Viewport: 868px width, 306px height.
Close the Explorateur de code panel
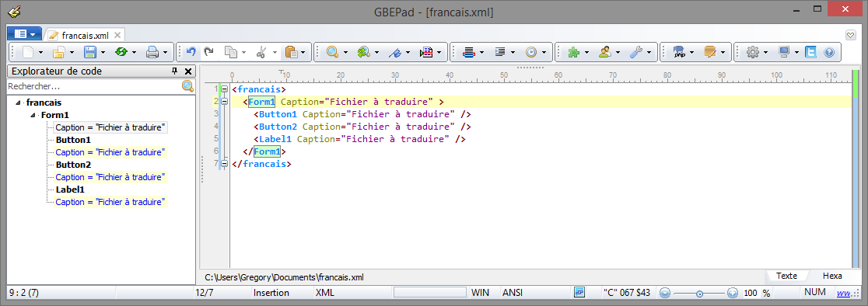[187, 71]
